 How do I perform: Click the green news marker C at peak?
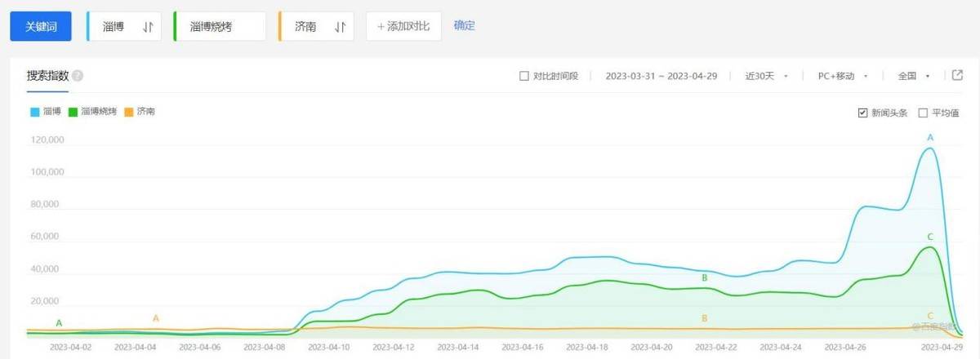tap(930, 237)
